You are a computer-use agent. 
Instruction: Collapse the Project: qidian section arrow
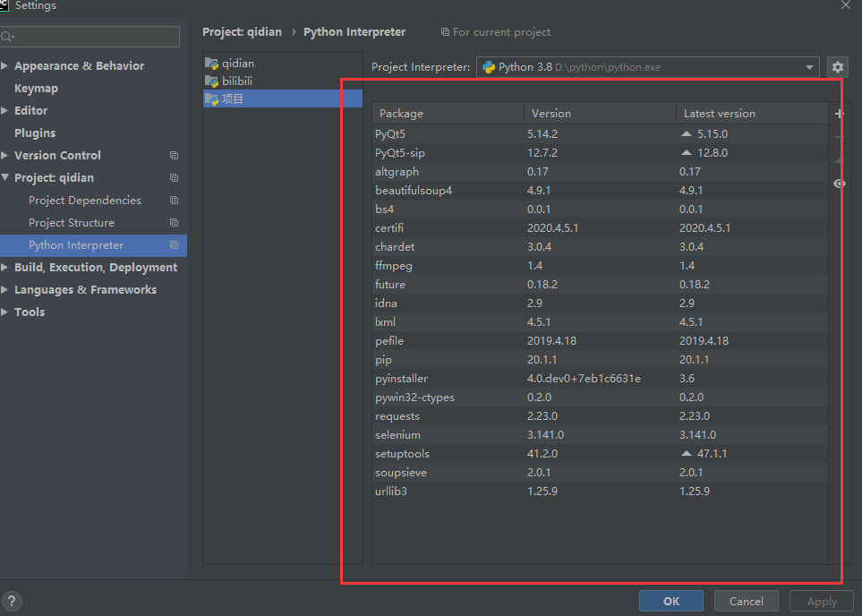click(x=4, y=177)
